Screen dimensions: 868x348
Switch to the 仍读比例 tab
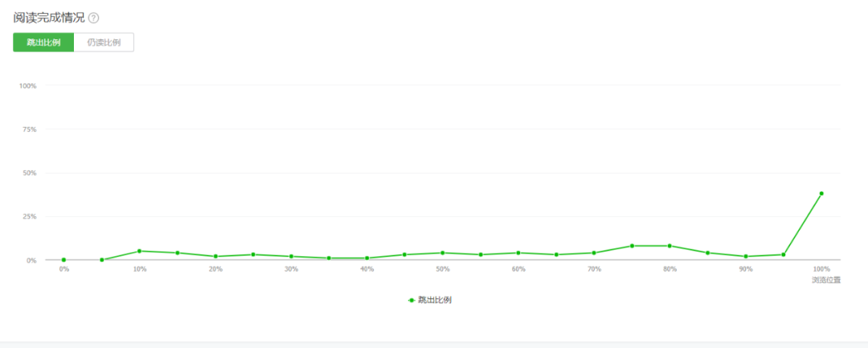(104, 43)
